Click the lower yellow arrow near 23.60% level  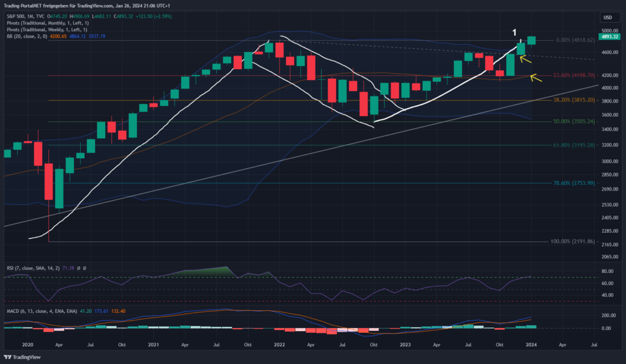[537, 78]
